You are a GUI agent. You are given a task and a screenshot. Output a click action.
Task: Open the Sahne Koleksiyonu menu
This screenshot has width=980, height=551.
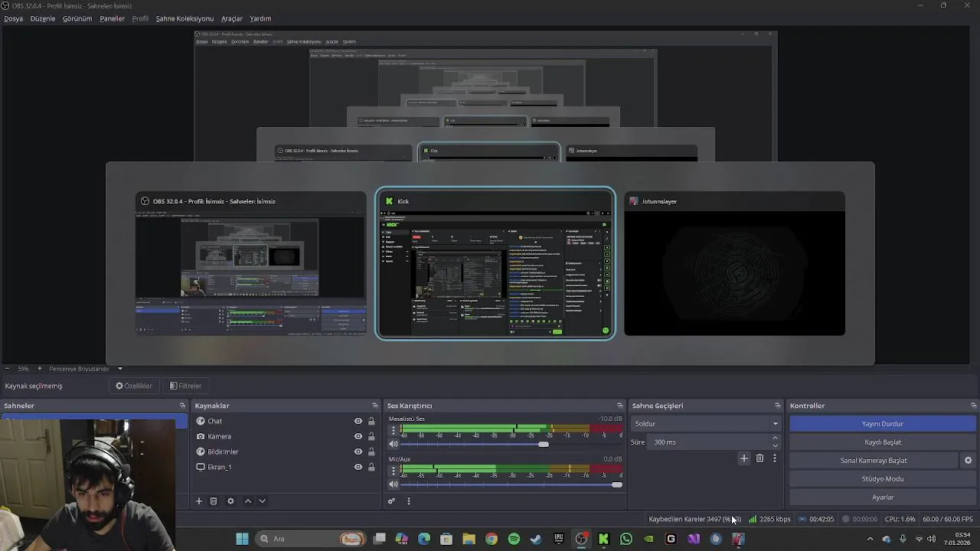click(x=185, y=18)
